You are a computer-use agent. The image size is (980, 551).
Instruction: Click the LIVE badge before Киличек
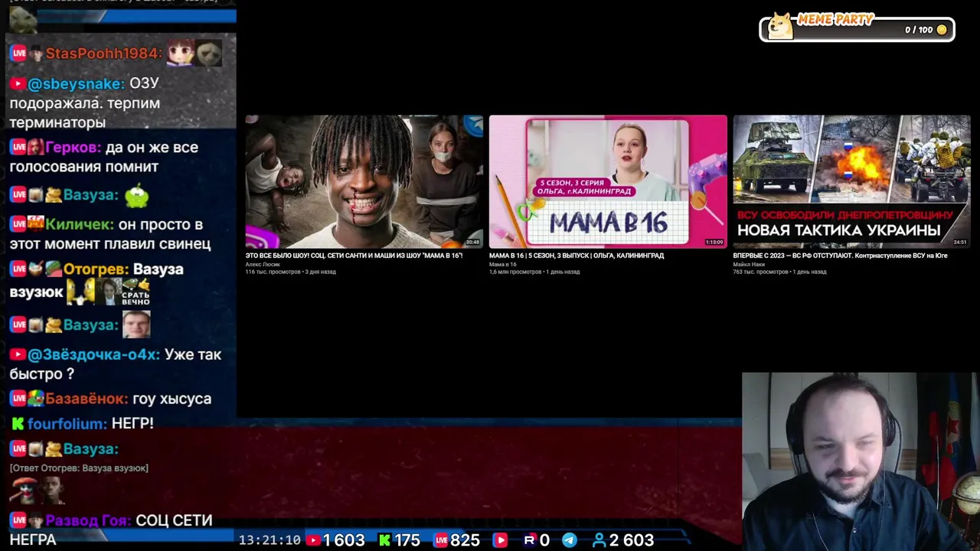[18, 225]
